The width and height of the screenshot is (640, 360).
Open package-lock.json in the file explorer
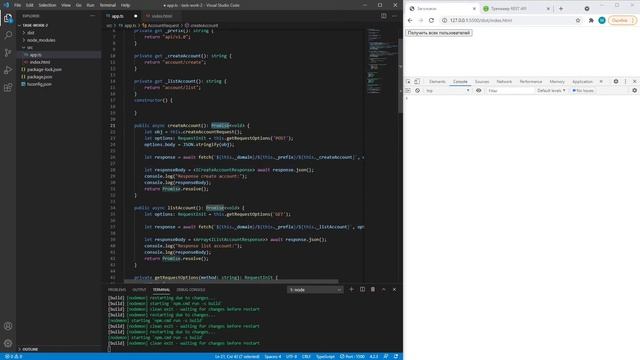44,69
